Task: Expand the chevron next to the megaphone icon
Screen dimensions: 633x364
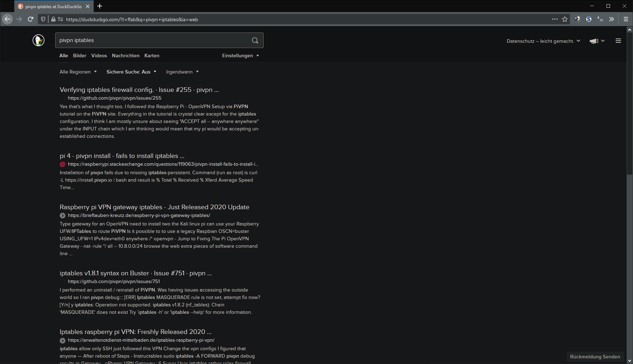Action: point(603,41)
